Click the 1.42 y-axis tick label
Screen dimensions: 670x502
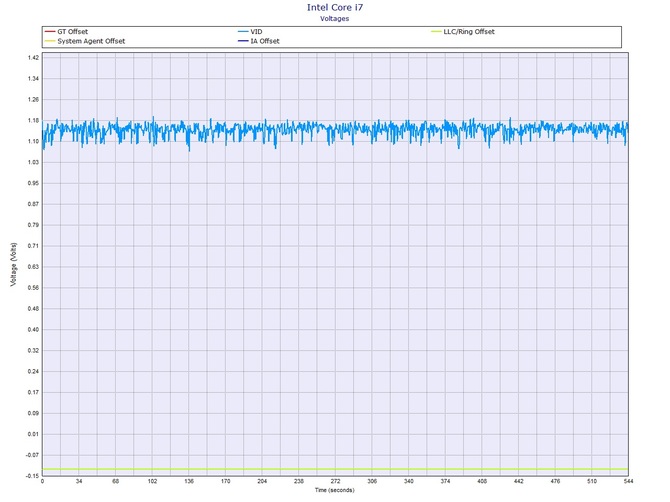pos(34,58)
